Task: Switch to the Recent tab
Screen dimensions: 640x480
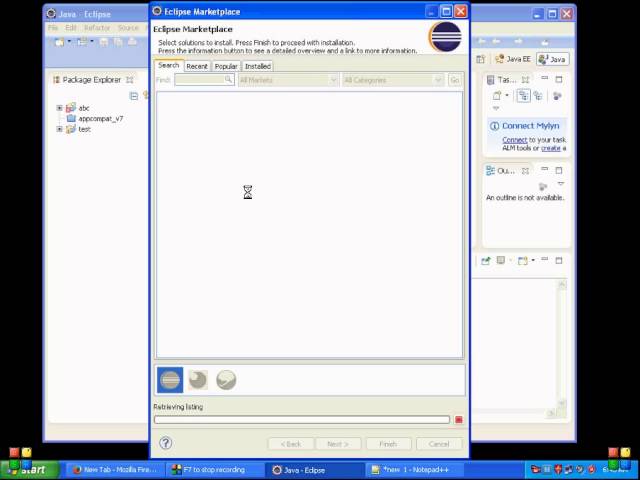Action: tap(197, 66)
